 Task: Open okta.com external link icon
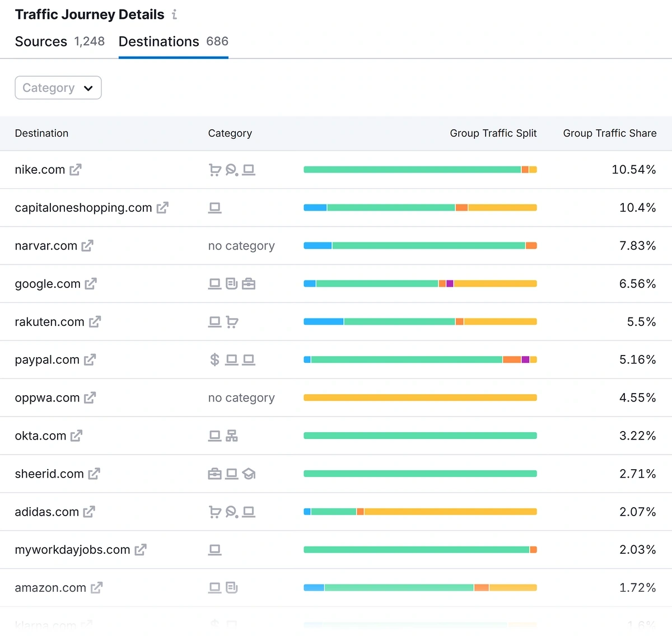pos(77,436)
